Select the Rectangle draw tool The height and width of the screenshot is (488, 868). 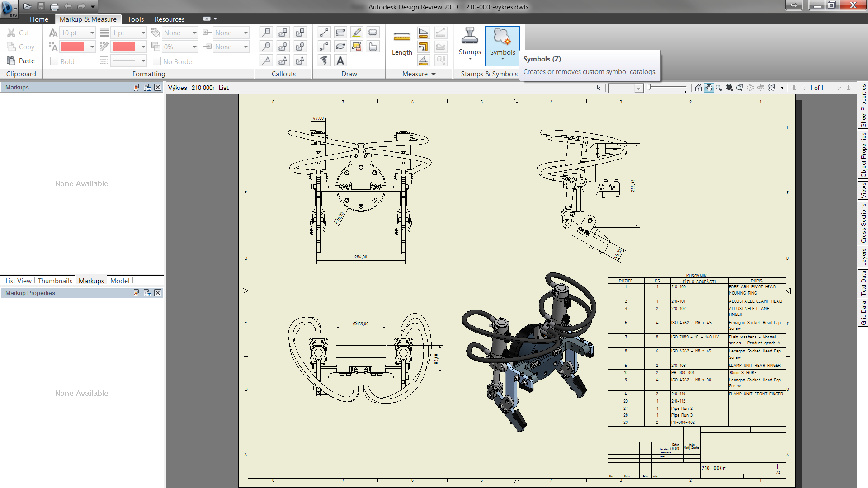coord(340,33)
